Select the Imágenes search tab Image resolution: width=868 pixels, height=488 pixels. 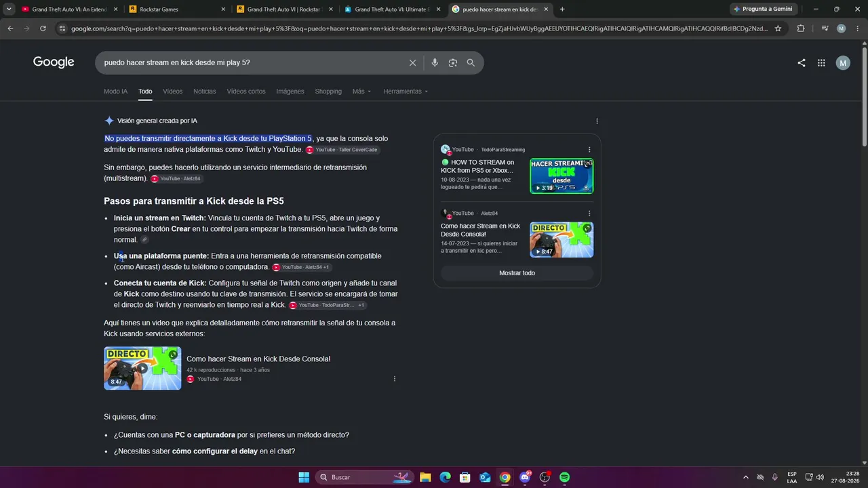[x=290, y=91]
